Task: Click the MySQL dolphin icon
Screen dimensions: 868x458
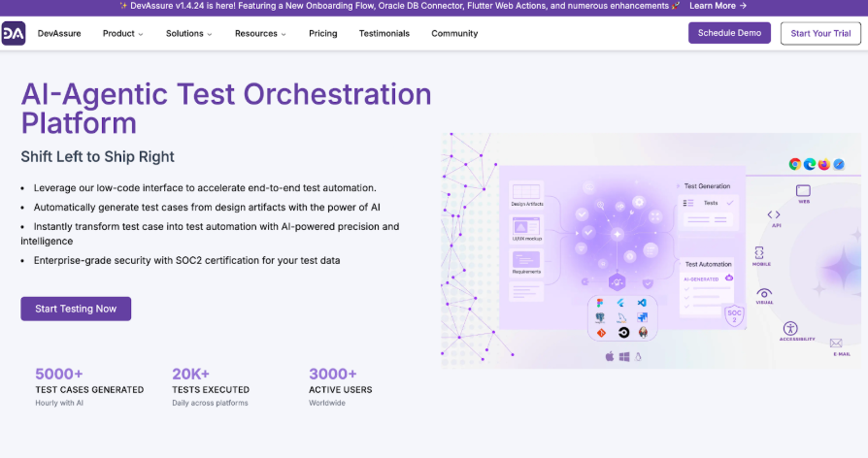Action: click(621, 317)
